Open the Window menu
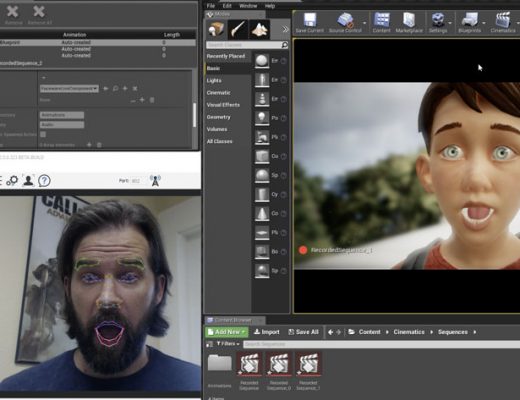This screenshot has height=400, width=520. click(248, 6)
